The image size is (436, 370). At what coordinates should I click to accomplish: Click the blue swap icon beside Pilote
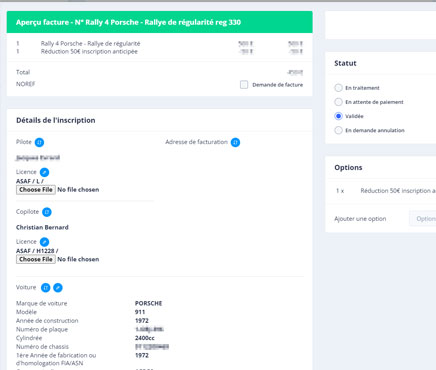39,142
